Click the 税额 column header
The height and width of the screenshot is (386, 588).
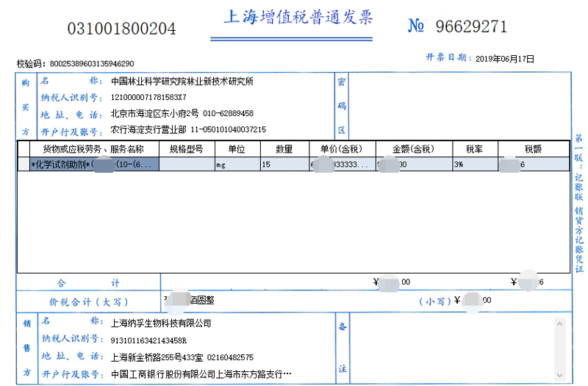(x=533, y=149)
